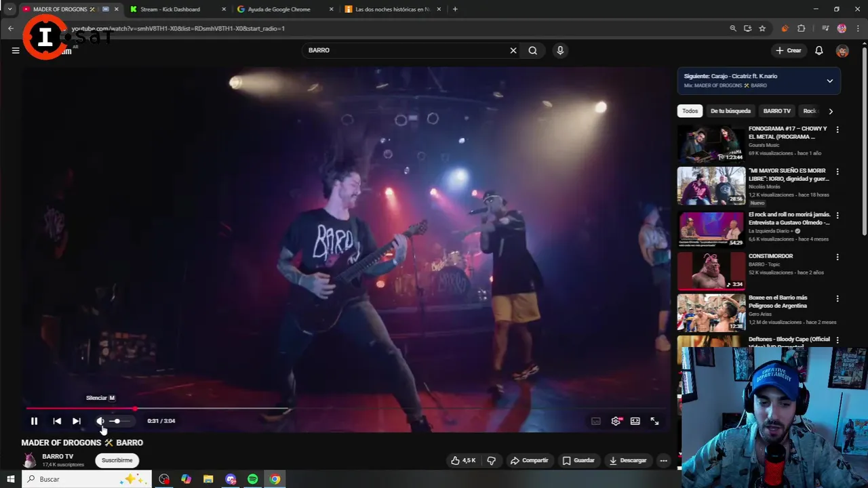Open the Chrome tab search dropdown
Image resolution: width=868 pixels, height=488 pixels.
click(x=9, y=9)
